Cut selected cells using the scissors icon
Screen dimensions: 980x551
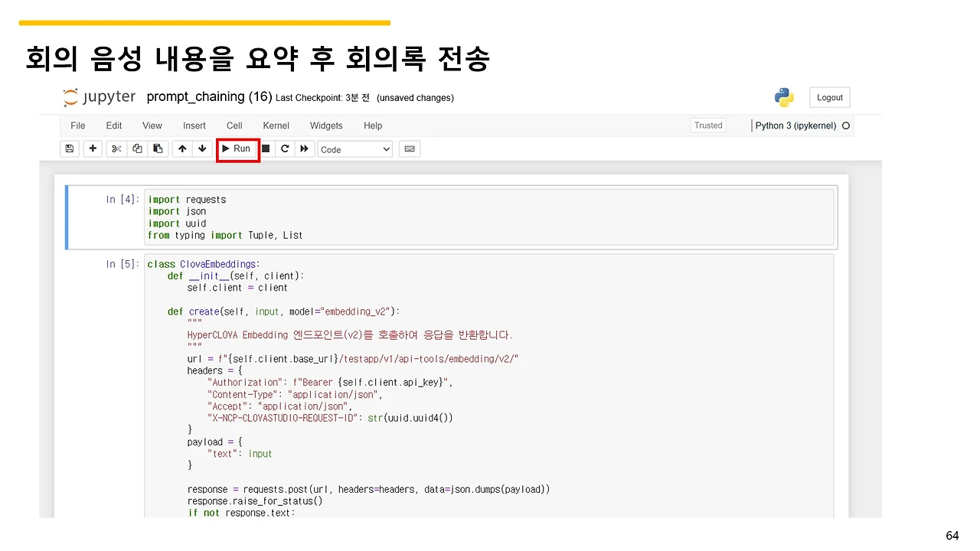point(116,149)
